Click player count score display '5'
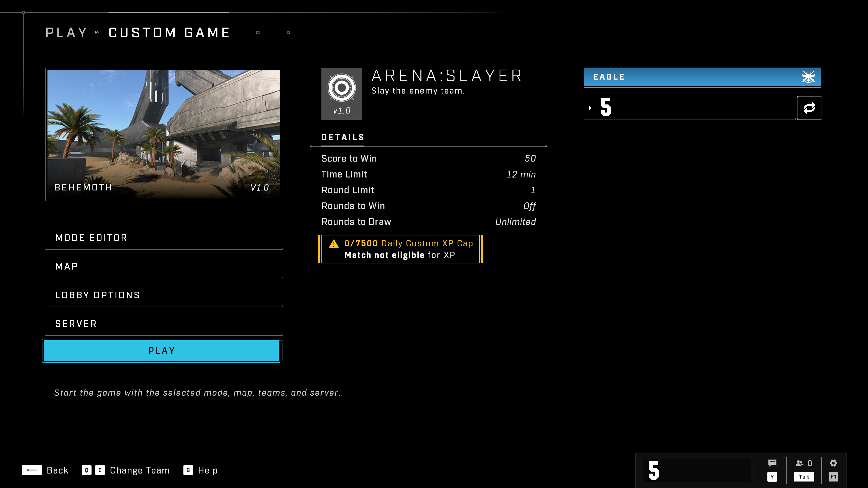The image size is (868, 488). 654,470
